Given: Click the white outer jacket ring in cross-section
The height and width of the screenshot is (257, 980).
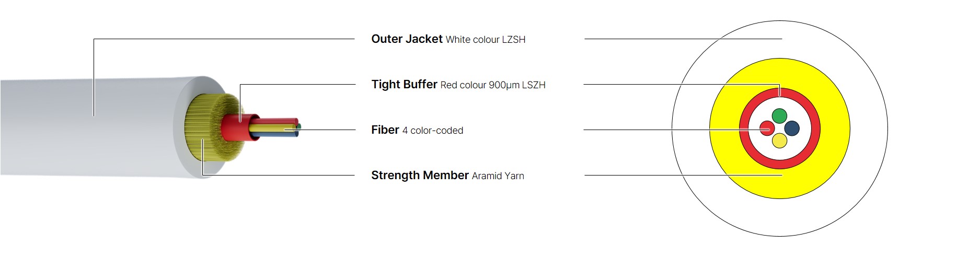Looking at the screenshot, I should pos(868,128).
